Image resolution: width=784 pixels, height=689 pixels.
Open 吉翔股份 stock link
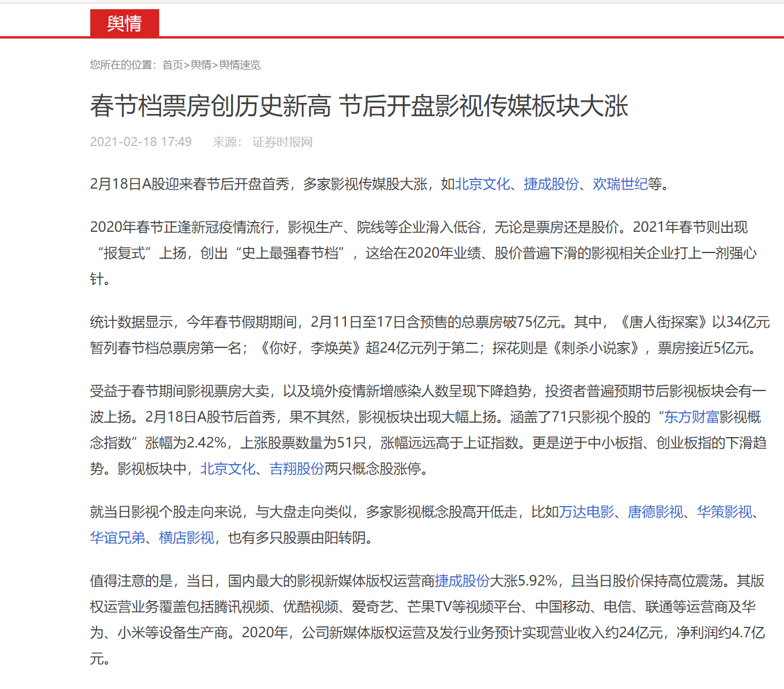tap(297, 469)
